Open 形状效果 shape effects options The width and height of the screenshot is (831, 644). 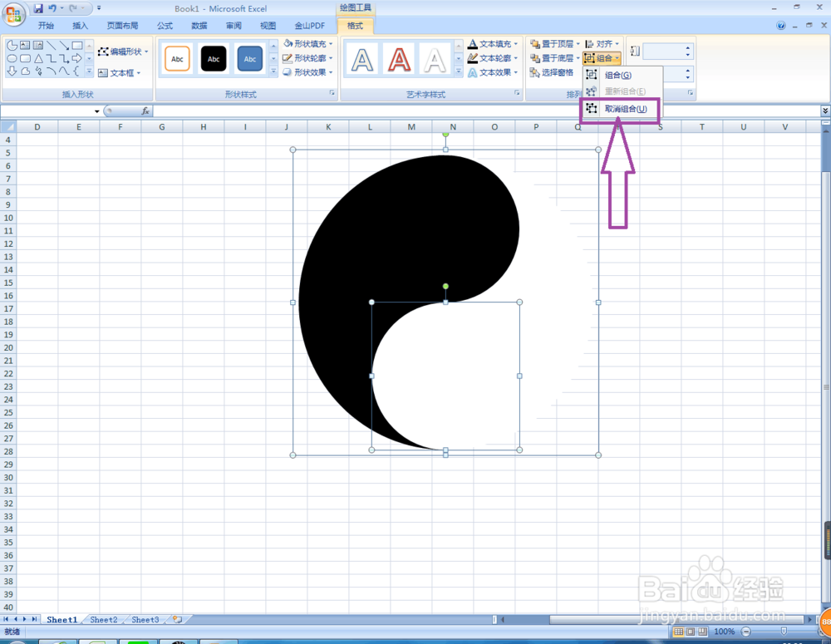click(x=308, y=72)
